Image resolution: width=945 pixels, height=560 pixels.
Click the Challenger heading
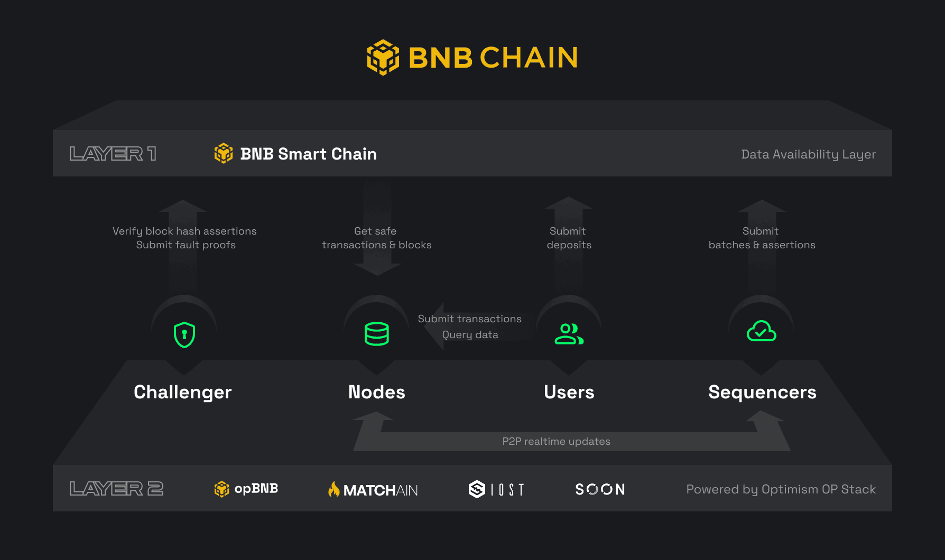182,392
